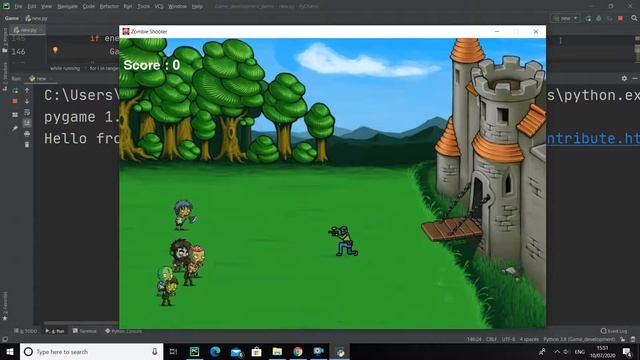Image resolution: width=640 pixels, height=360 pixels.
Task: Click '4 spaces' indent setting in status bar
Action: pyautogui.click(x=529, y=340)
